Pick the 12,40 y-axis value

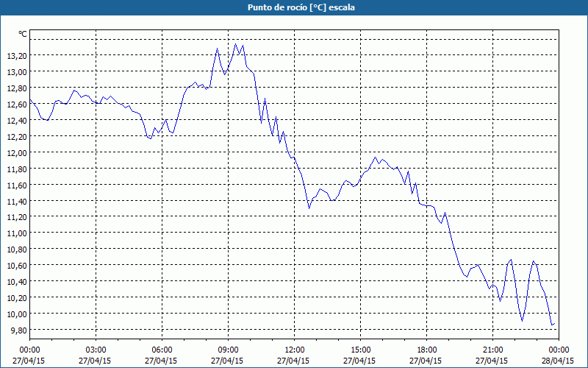pos(16,121)
